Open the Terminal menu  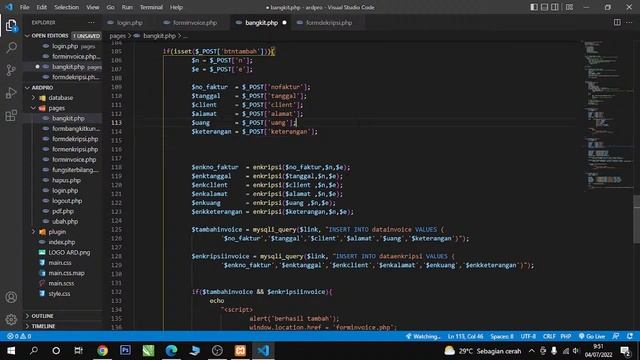pos(151,7)
